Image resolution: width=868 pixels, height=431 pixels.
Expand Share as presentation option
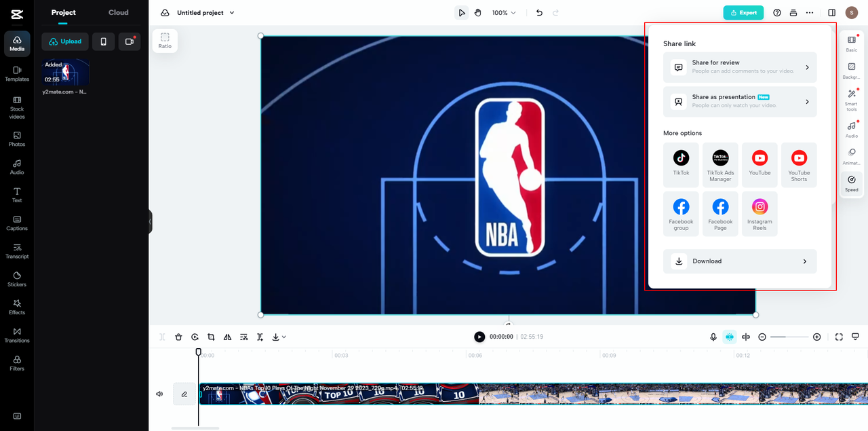click(x=740, y=102)
